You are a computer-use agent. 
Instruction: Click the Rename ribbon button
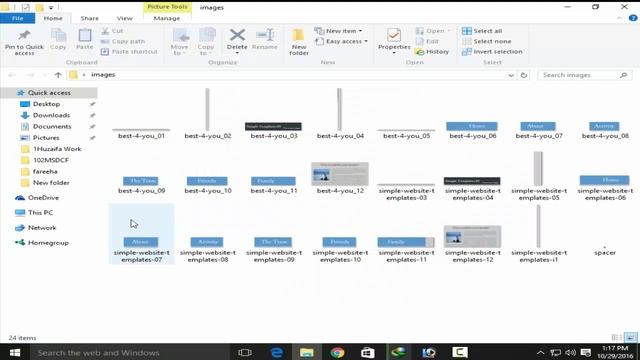[x=264, y=40]
